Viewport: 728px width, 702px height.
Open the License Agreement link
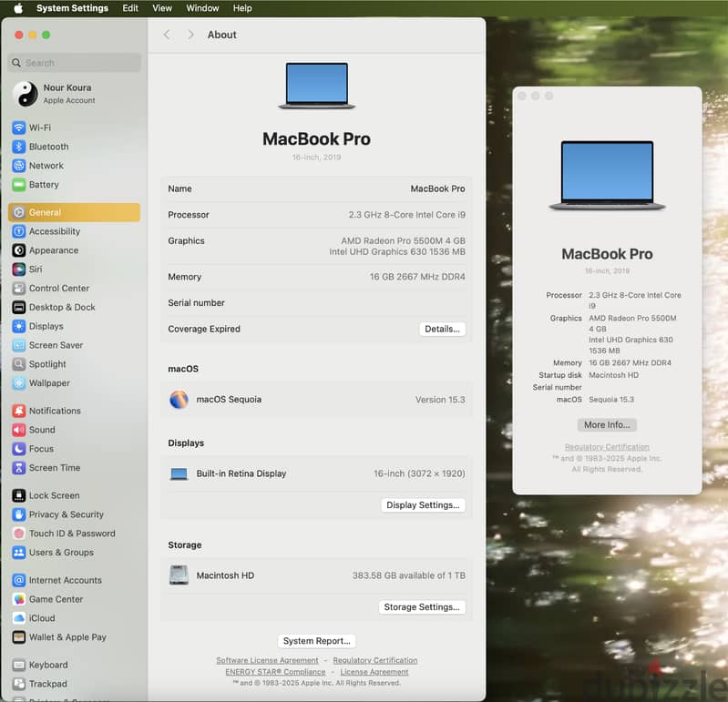click(x=374, y=672)
